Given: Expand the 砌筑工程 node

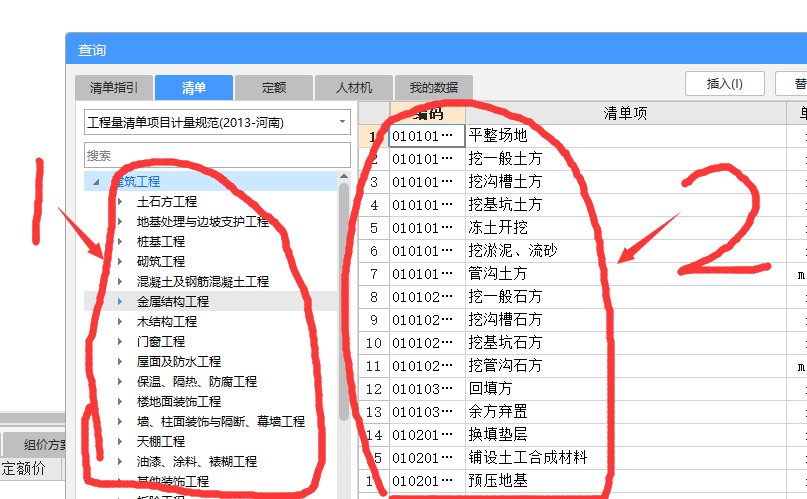Looking at the screenshot, I should click(120, 261).
